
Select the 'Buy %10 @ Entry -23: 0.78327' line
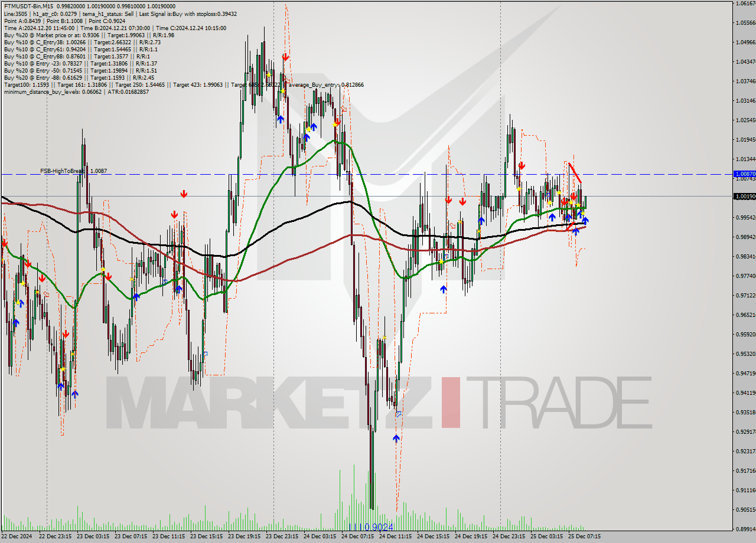click(80, 63)
